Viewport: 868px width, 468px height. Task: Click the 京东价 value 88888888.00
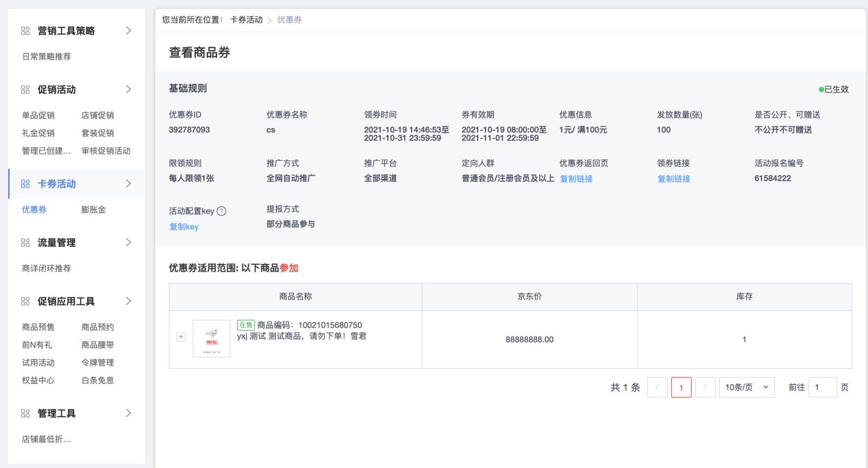[x=529, y=339]
